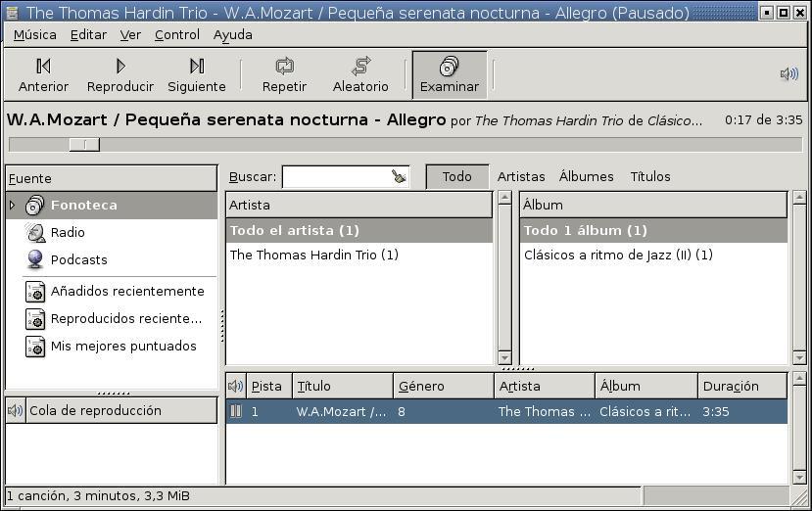
Task: Click the song position slider handle
Action: [x=84, y=145]
